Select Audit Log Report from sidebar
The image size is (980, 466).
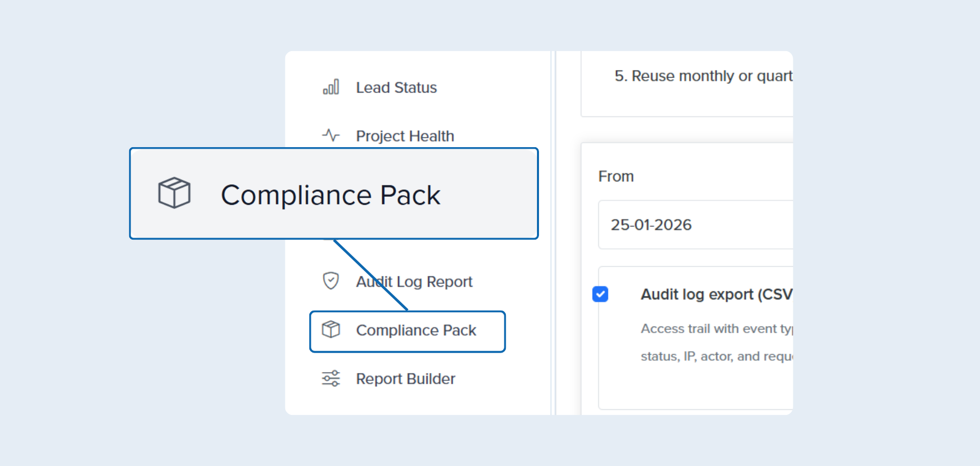coord(413,282)
